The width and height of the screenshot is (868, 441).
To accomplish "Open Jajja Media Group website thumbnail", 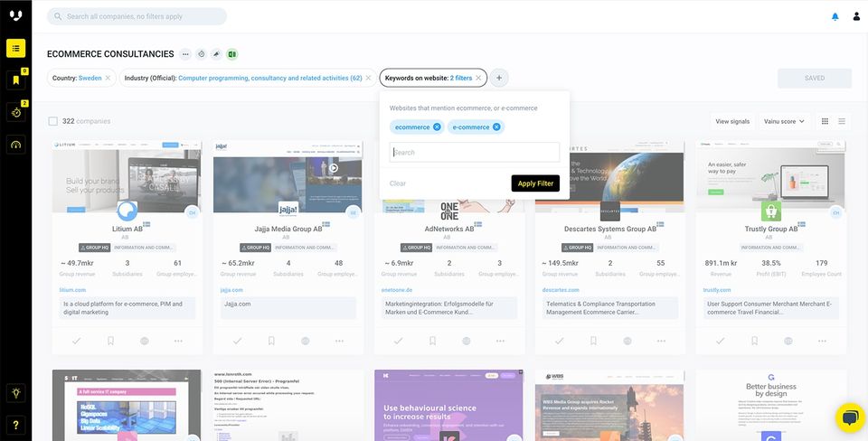I will tap(288, 176).
